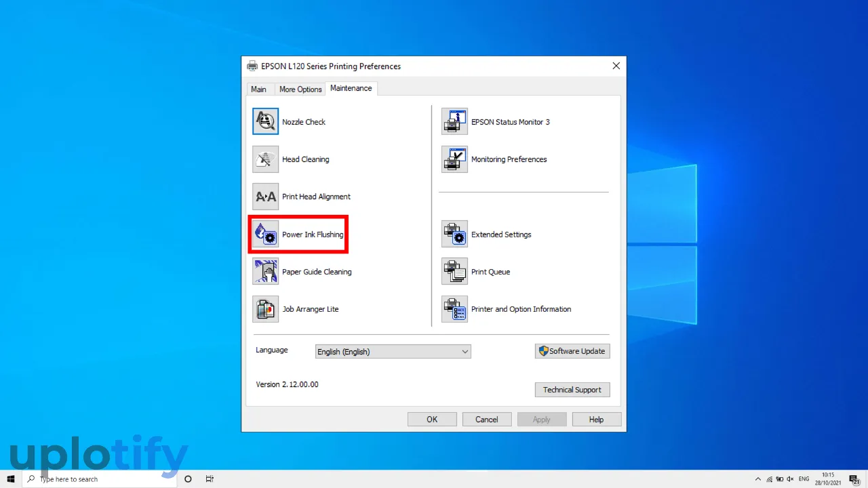Click the taskbar clock showing 10:15
The height and width of the screenshot is (488, 868).
click(x=829, y=479)
